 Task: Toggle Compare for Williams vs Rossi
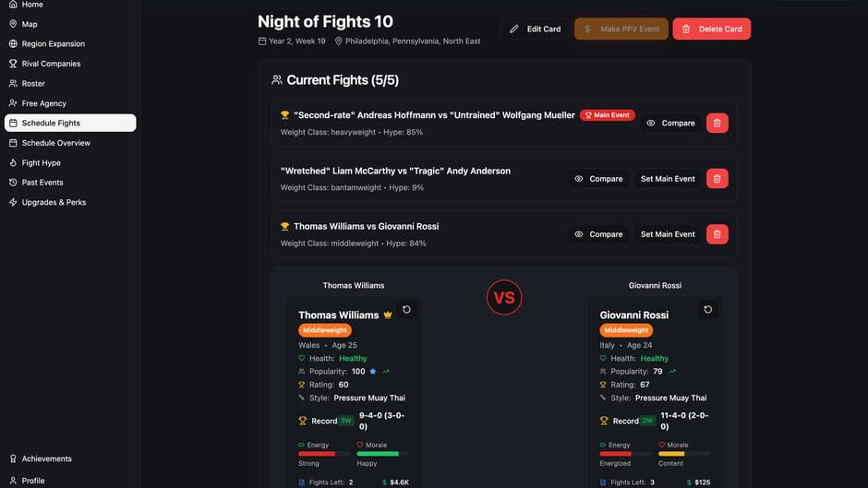598,234
